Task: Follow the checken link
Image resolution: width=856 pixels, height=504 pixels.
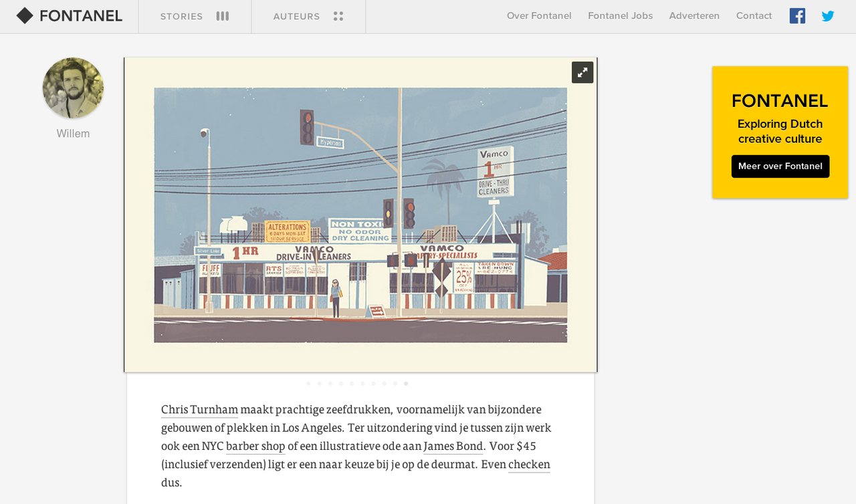Action: pyautogui.click(x=529, y=464)
